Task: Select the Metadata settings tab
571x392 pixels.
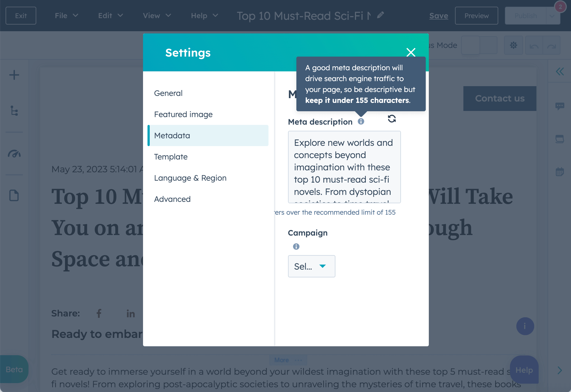Action: (172, 135)
